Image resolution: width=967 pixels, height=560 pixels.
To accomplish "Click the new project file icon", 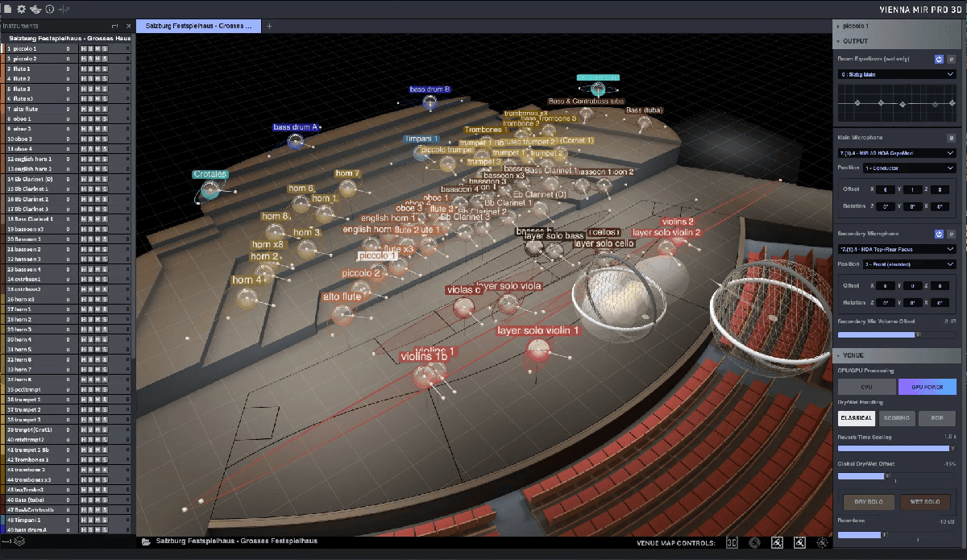I will pyautogui.click(x=8, y=9).
